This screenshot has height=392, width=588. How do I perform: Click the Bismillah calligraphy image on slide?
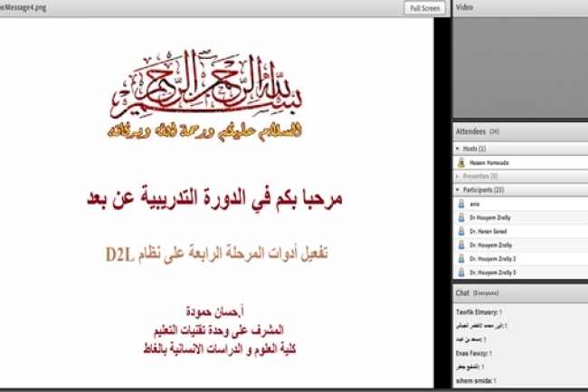[206, 83]
